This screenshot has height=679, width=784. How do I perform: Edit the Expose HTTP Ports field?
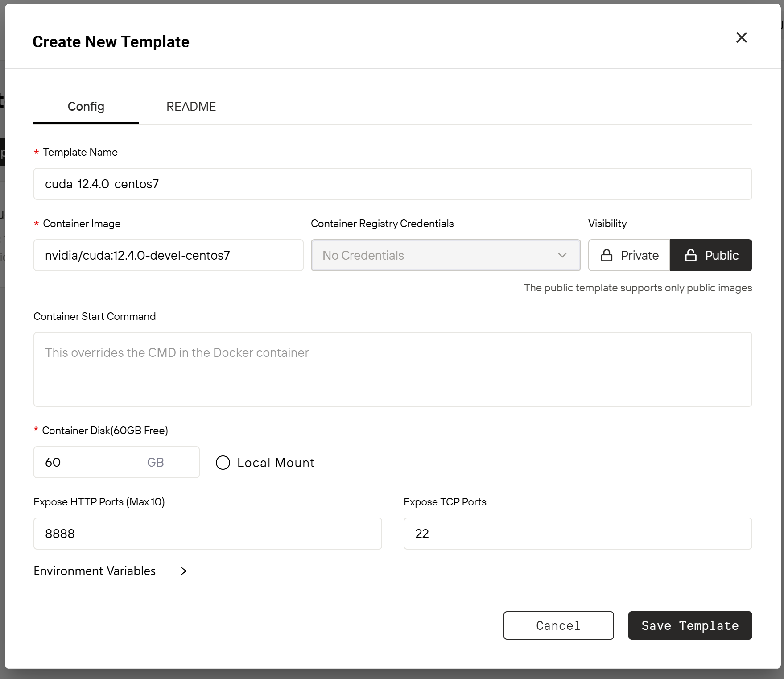tap(207, 534)
